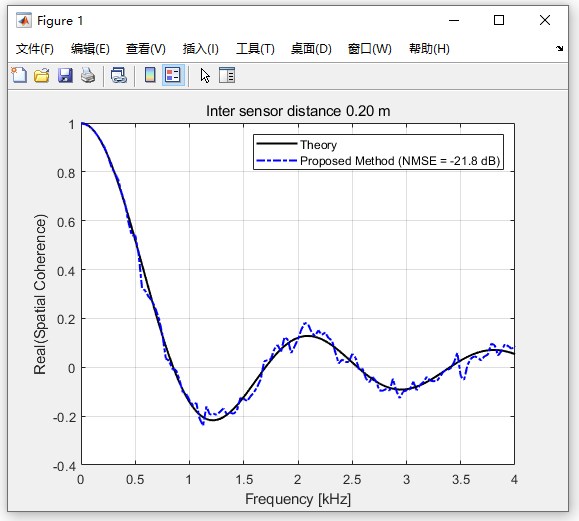The height and width of the screenshot is (521, 579).
Task: Open the 桌面(D) menu
Action: click(311, 49)
